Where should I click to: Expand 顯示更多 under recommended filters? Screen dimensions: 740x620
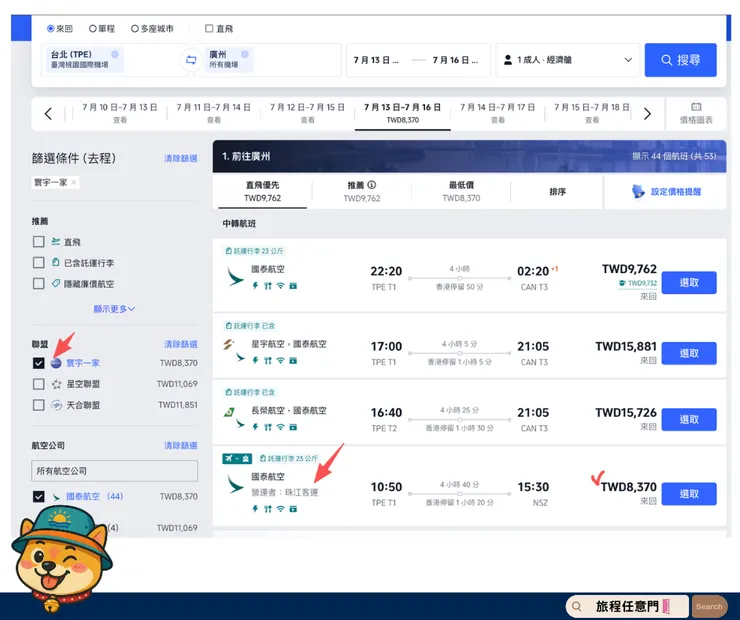(x=114, y=309)
